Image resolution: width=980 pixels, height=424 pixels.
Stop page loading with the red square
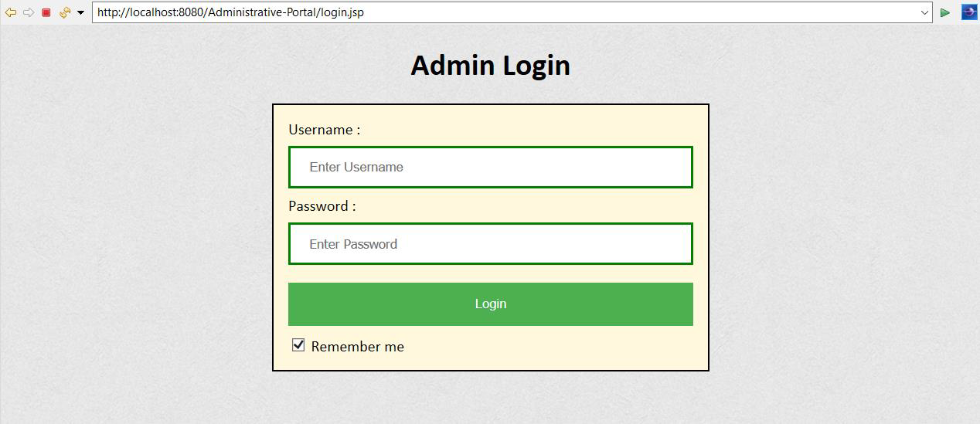click(x=46, y=12)
